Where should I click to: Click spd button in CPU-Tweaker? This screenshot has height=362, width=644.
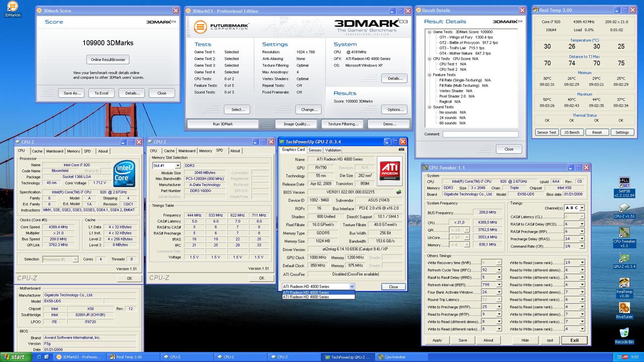[x=550, y=340]
